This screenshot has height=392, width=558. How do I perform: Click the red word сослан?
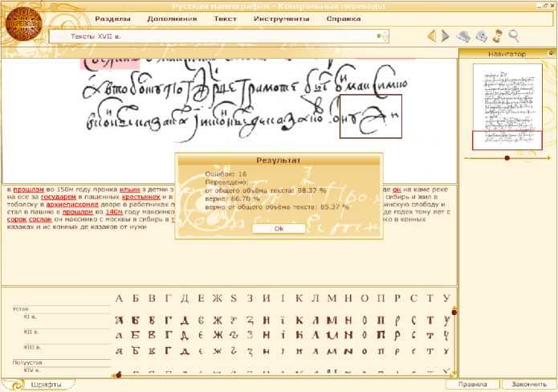40,219
